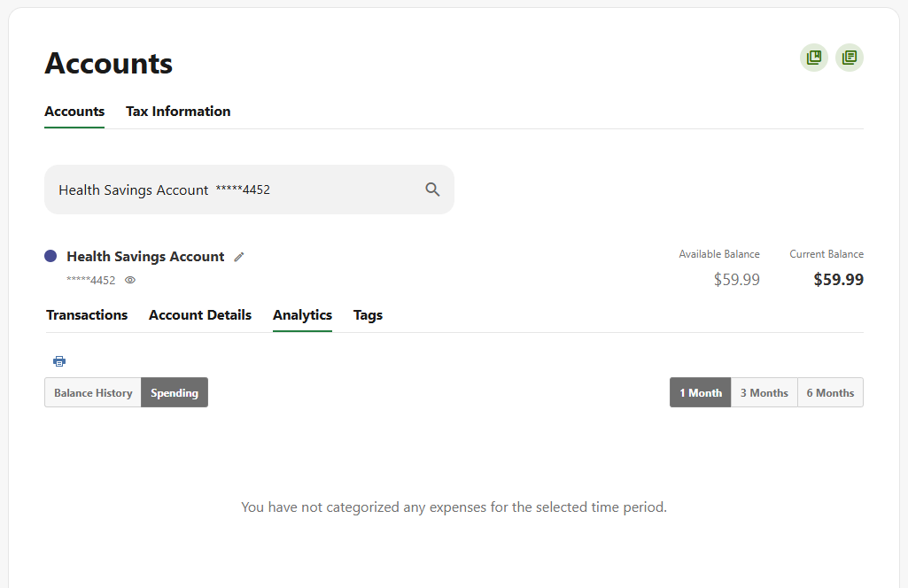Click masked account number *****4452 under the heading
Image resolution: width=908 pixels, height=588 pixels.
tap(91, 280)
